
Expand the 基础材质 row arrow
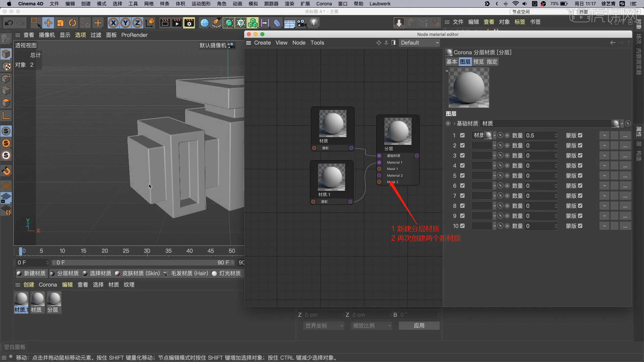(454, 123)
